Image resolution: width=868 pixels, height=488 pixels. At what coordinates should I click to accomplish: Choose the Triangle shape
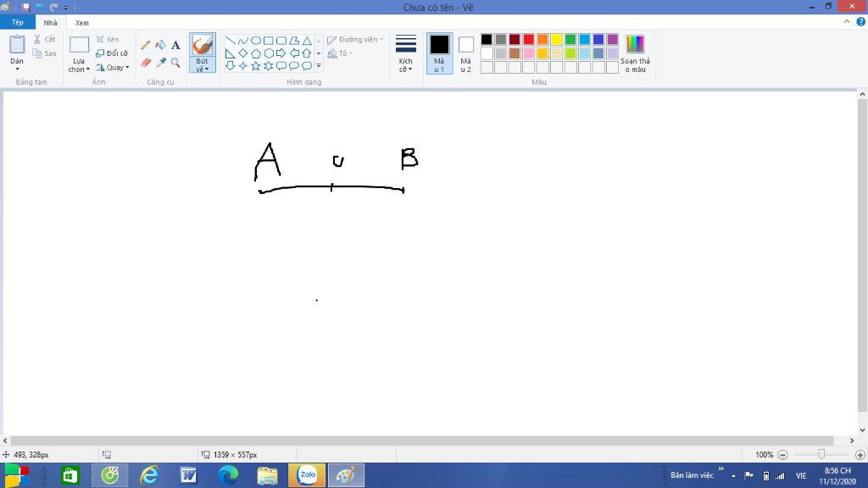[307, 41]
